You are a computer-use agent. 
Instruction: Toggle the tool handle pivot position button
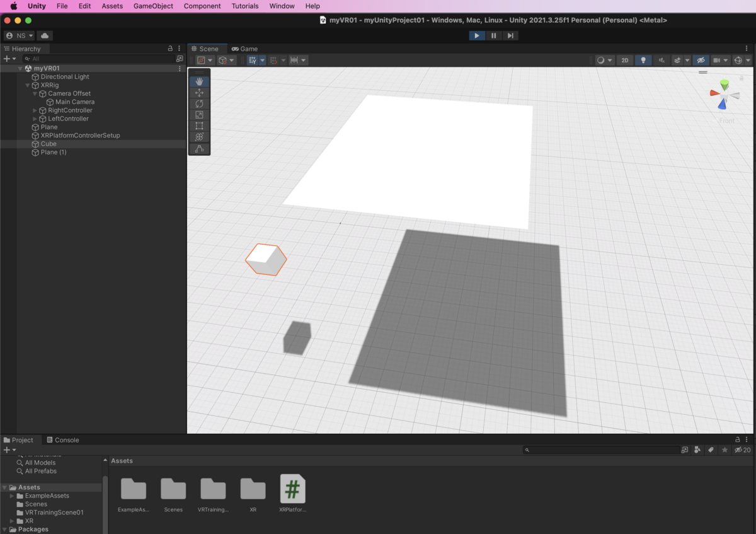pyautogui.click(x=205, y=61)
